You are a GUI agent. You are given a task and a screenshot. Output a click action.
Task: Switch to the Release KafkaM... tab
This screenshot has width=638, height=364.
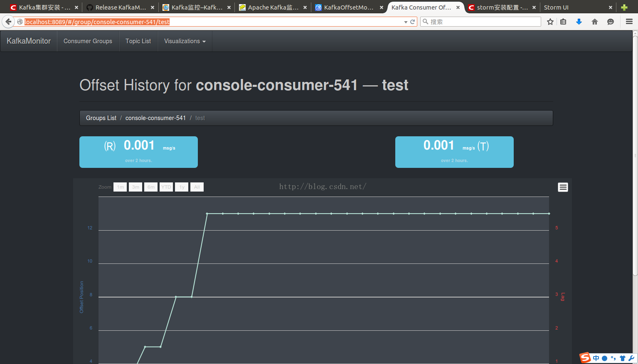pos(121,7)
